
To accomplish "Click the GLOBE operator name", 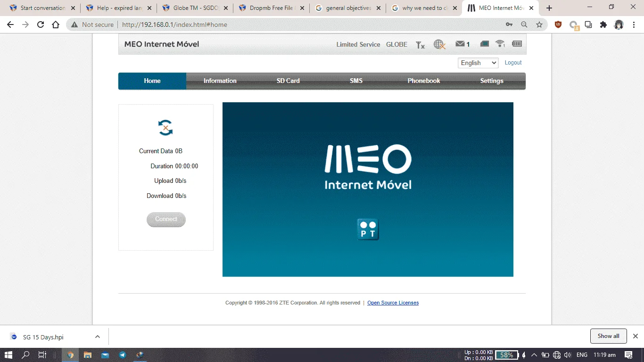I will click(396, 45).
